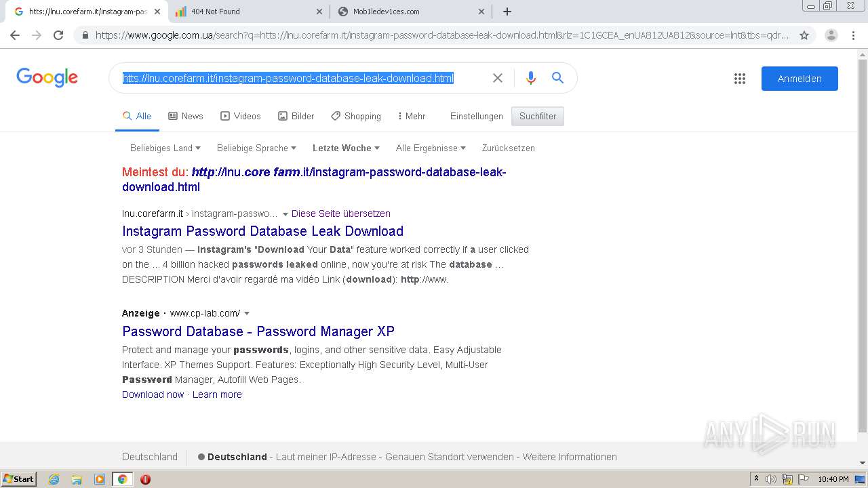Click the Chrome icon in taskbar
Image resolution: width=868 pixels, height=488 pixels.
pyautogui.click(x=123, y=479)
